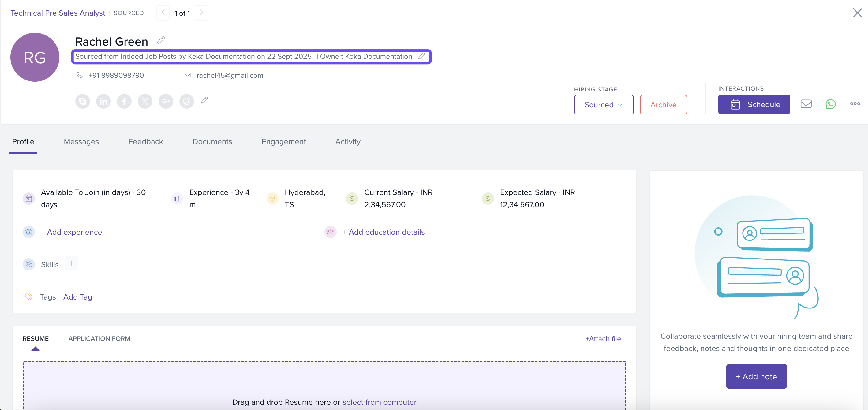
Task: Edit candidate name with pencil icon
Action: point(161,40)
